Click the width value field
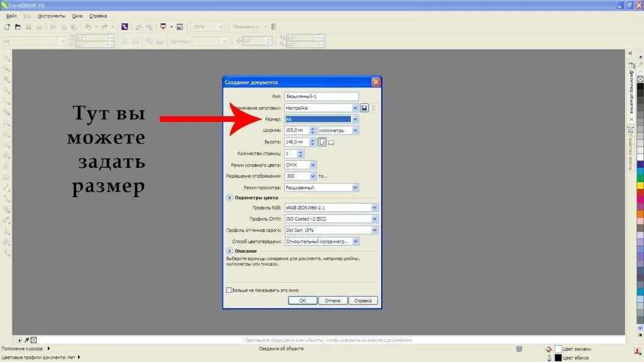Viewport: 644px width, 362px height. 297,131
